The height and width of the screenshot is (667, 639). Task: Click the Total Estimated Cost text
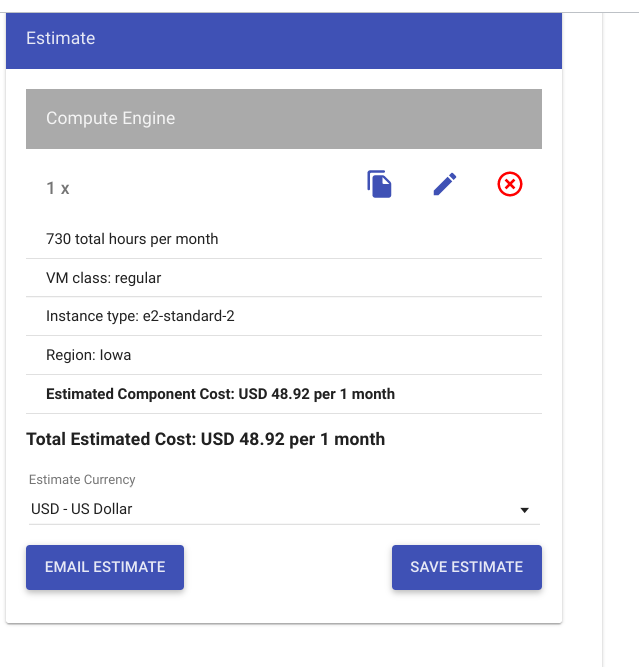click(111, 439)
